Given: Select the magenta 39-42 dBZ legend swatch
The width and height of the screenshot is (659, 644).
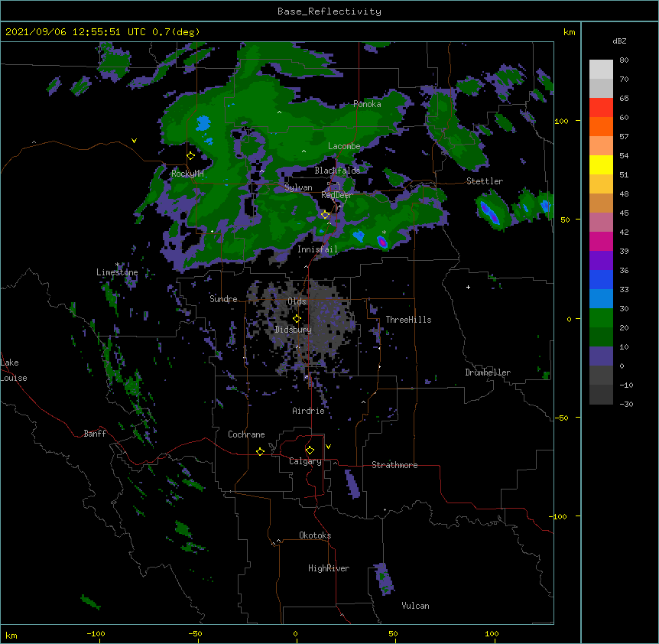Looking at the screenshot, I should (601, 241).
